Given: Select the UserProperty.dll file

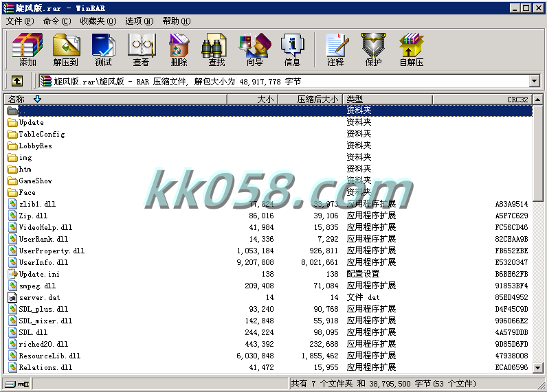Looking at the screenshot, I should pos(269,251).
